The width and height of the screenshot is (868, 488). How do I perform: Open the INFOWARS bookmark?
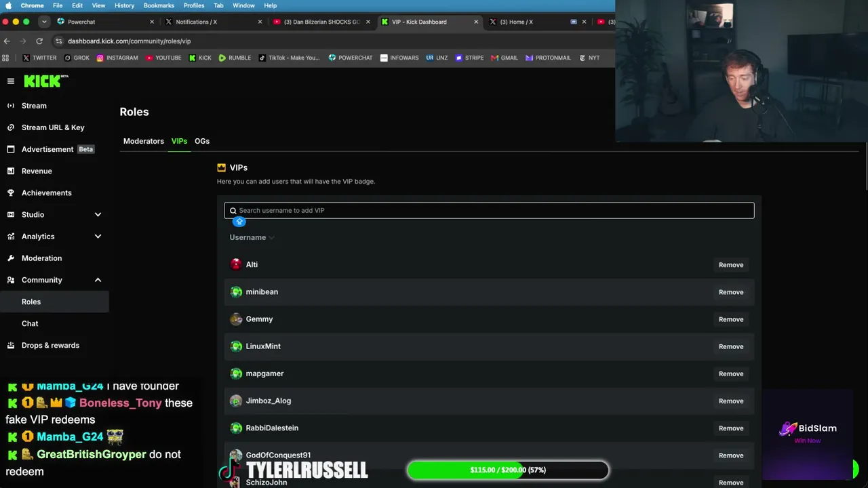coord(399,58)
